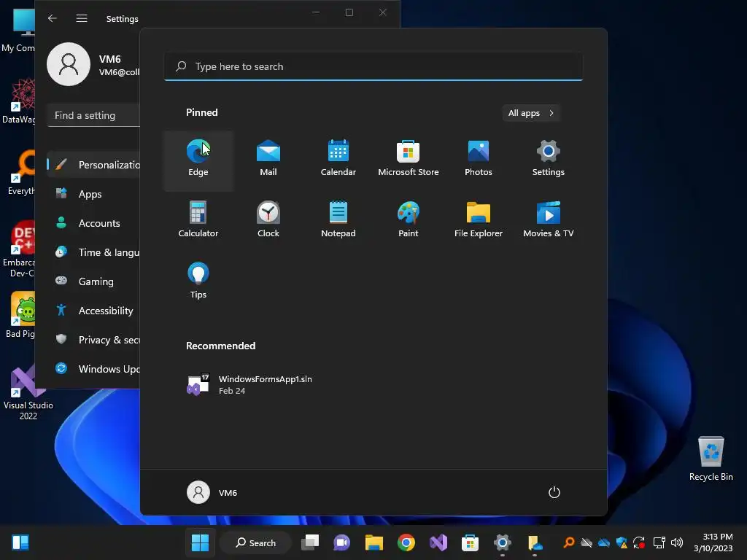Switch to Settings via the taskbar gear
The image size is (747, 560).
point(502,542)
